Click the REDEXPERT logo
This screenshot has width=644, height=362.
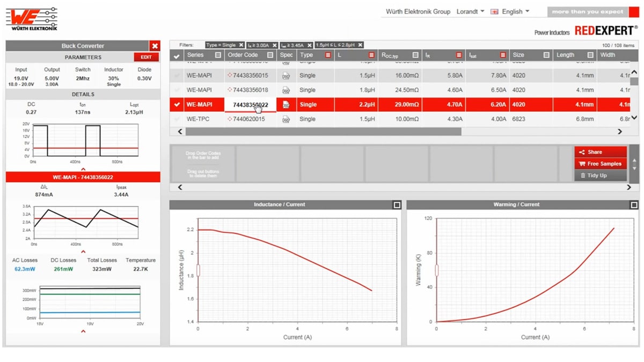pos(606,31)
